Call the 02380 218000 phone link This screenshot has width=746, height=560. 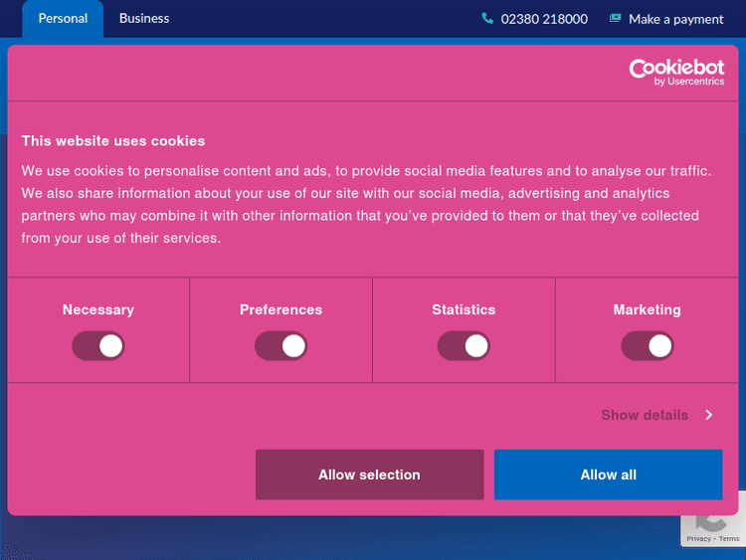point(544,19)
